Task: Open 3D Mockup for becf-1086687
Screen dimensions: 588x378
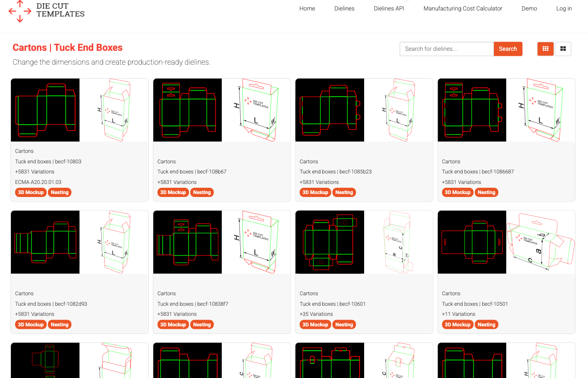Action: click(x=458, y=192)
